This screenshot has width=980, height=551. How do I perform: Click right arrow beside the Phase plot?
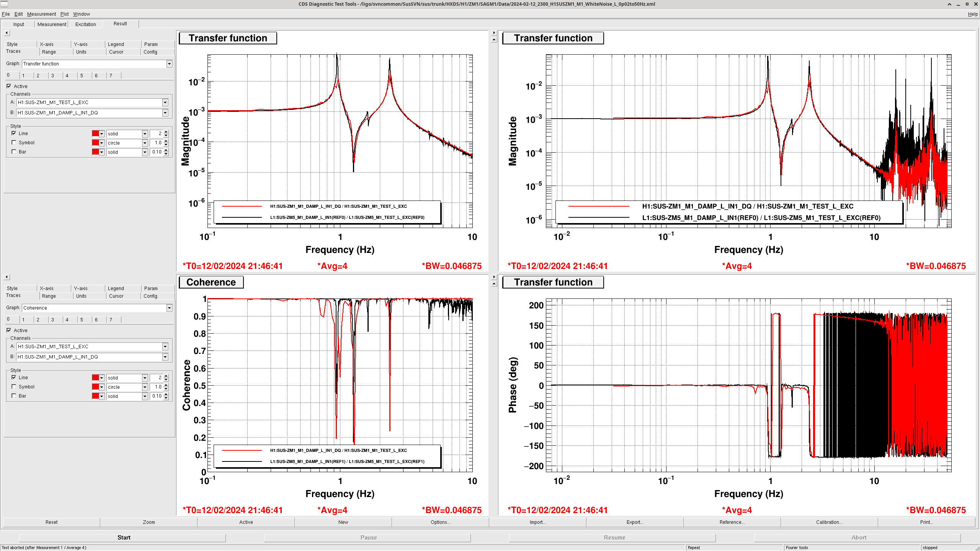pos(494,277)
